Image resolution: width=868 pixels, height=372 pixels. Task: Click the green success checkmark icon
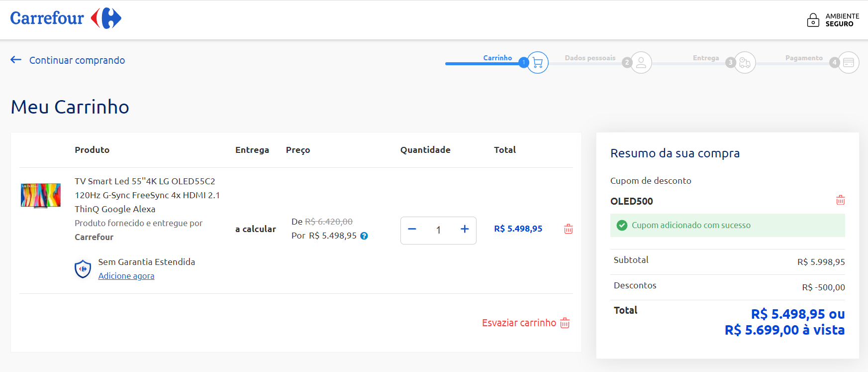click(x=622, y=225)
